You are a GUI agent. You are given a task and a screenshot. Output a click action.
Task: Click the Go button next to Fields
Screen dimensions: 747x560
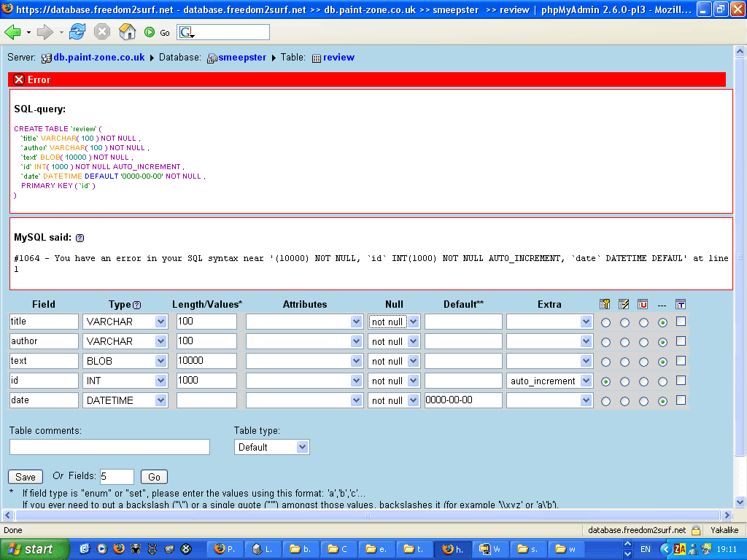pyautogui.click(x=154, y=477)
